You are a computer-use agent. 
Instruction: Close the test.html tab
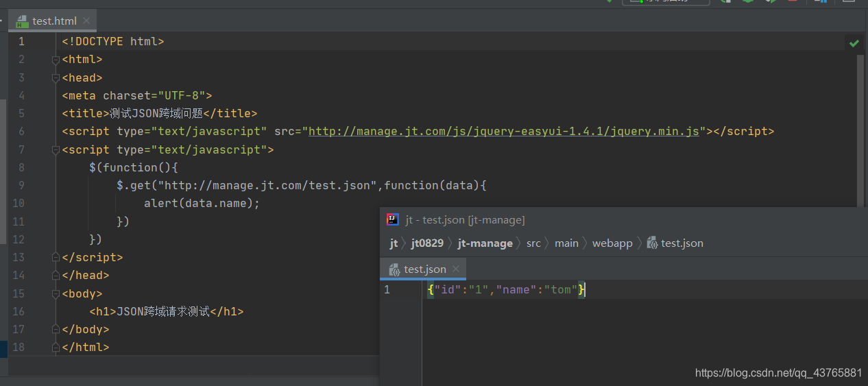tap(86, 21)
